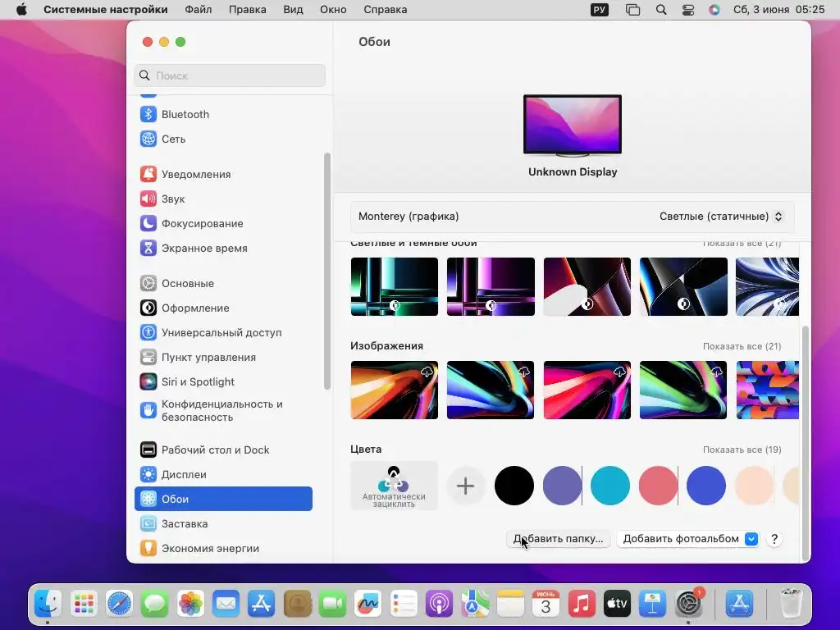
Task: Open date and time in menu bar
Action: pos(779,10)
